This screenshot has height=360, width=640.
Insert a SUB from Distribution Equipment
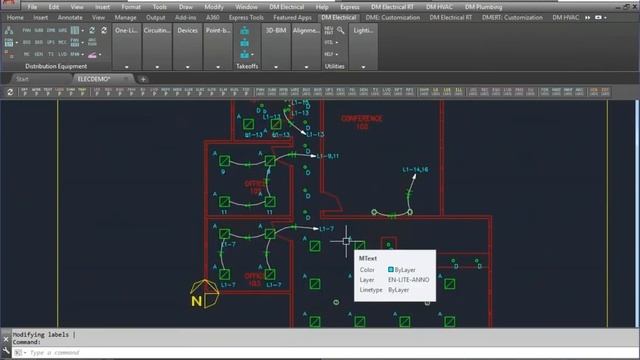[x=39, y=31]
